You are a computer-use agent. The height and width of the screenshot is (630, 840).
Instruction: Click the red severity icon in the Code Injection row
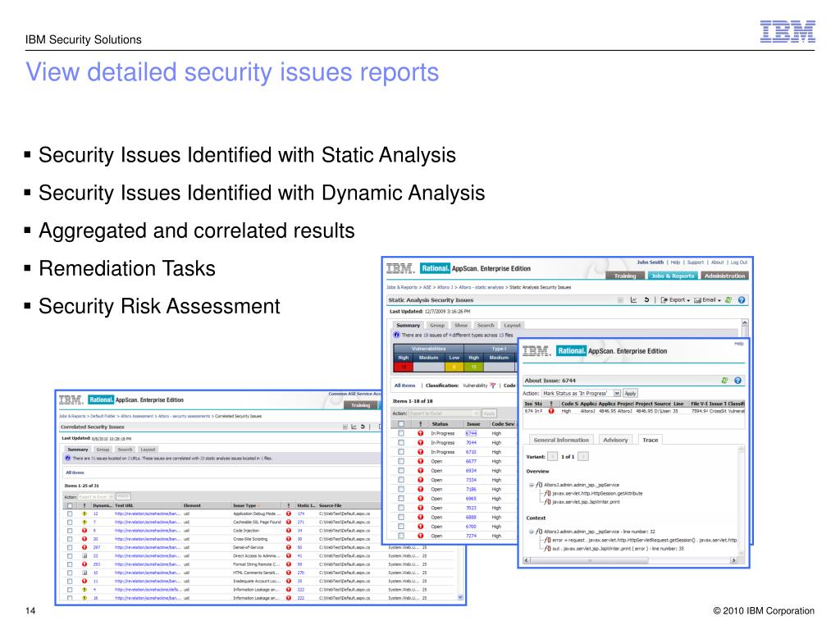click(x=84, y=531)
